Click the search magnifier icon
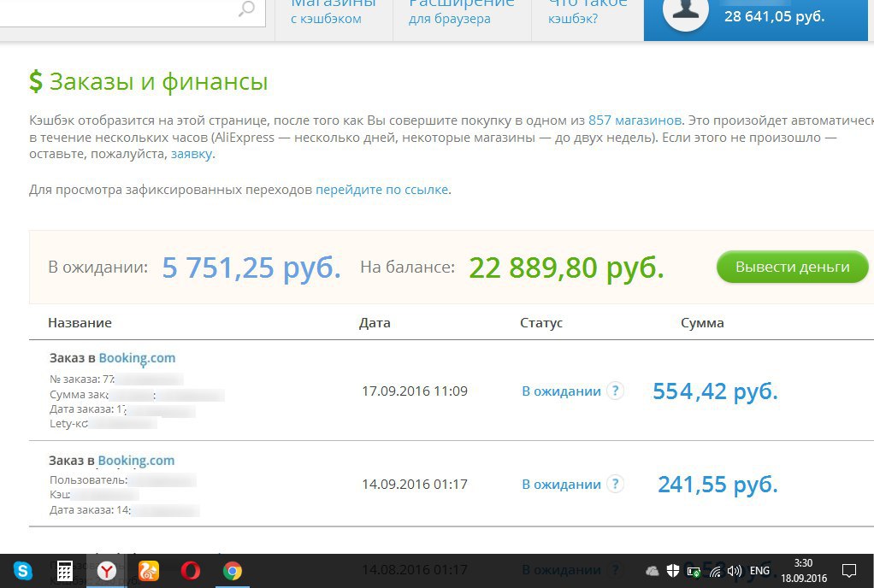Viewport: 874px width, 588px height. point(246,9)
